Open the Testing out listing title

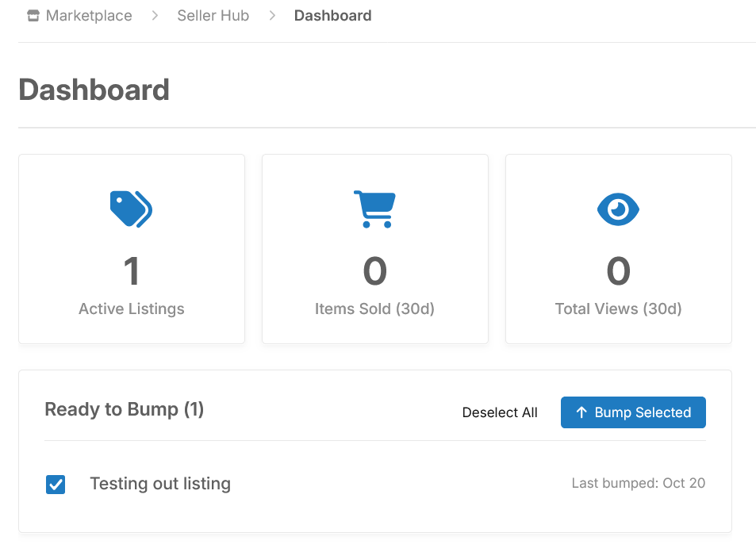point(160,484)
